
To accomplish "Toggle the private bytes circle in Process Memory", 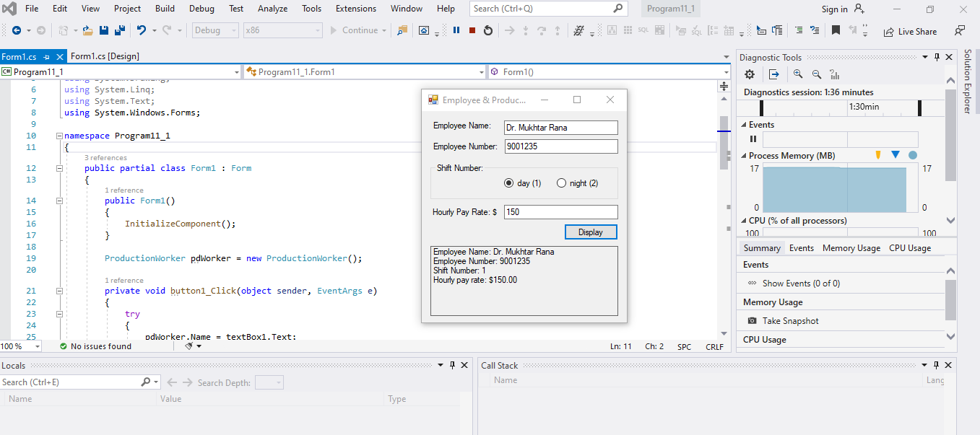I will [x=913, y=155].
